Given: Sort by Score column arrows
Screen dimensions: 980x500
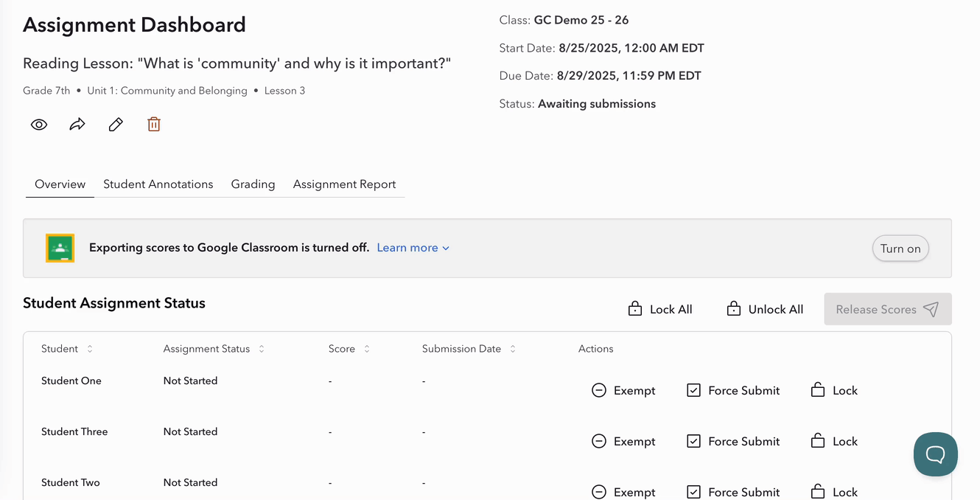Looking at the screenshot, I should tap(367, 349).
